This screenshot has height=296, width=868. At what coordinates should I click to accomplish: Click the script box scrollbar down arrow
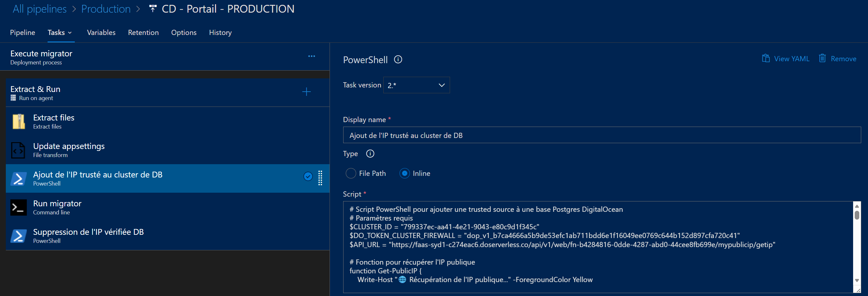(x=857, y=280)
